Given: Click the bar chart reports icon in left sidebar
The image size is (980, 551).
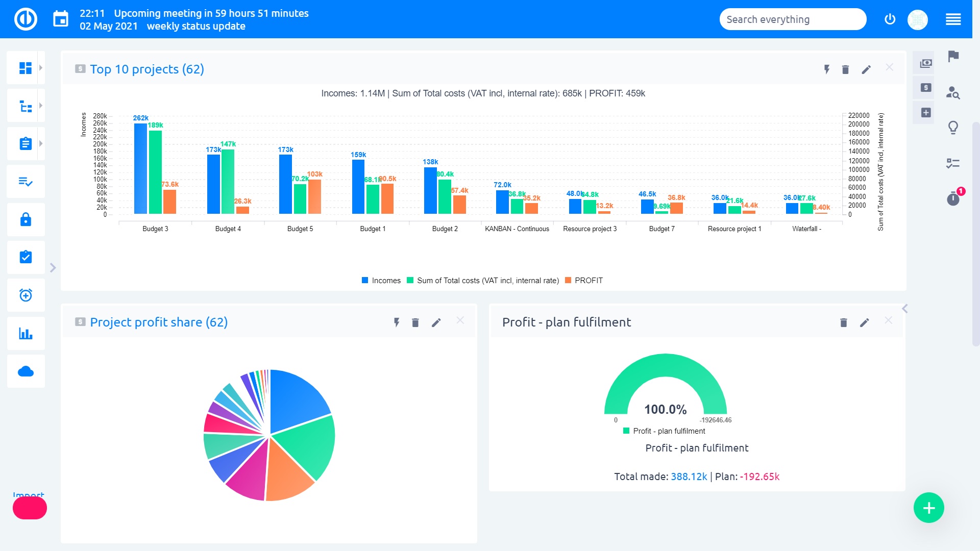Looking at the screenshot, I should [x=26, y=333].
